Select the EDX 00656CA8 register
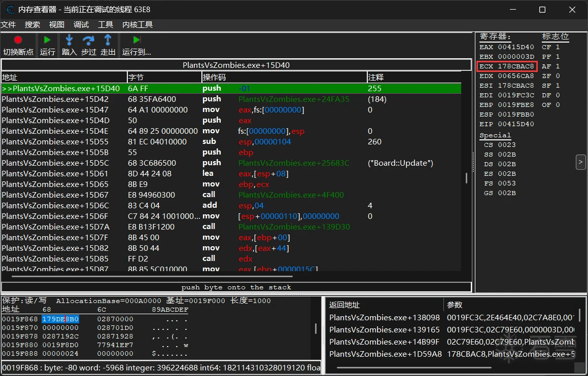Viewport: 588px width, 376px height. point(507,76)
